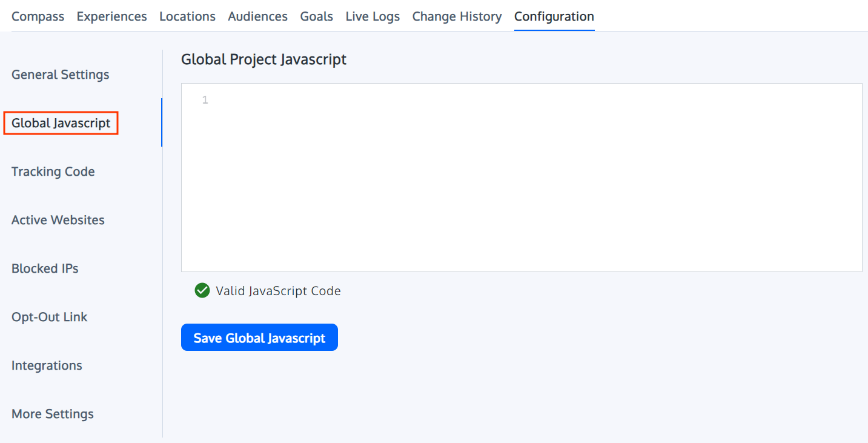Switch to the Experiences tab

[x=111, y=16]
